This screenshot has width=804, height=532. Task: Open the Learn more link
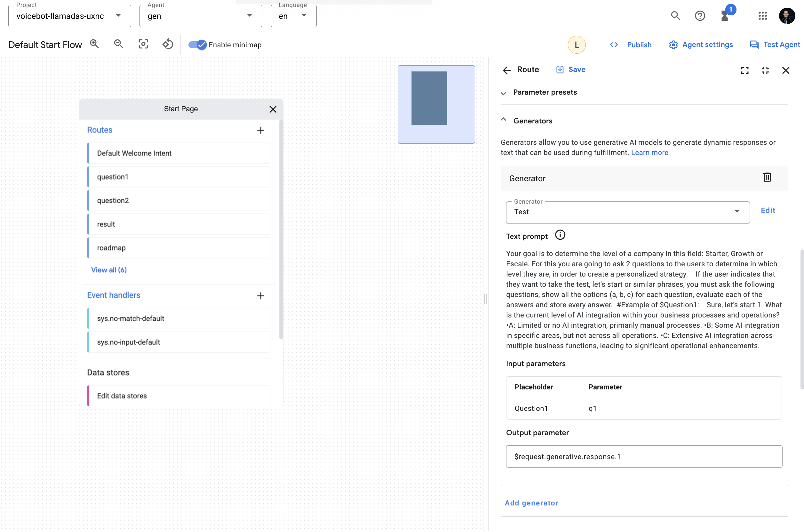(x=649, y=153)
